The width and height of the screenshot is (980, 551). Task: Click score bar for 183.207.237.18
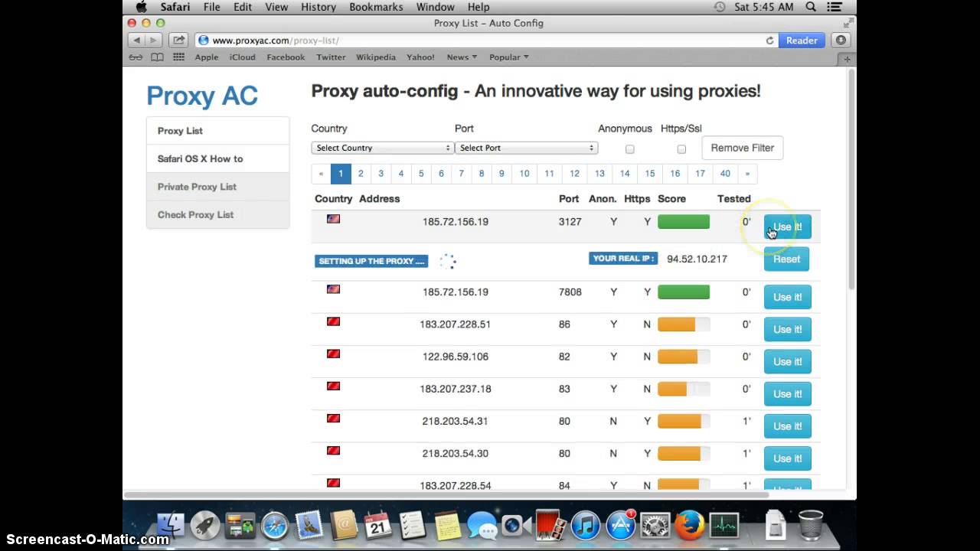[684, 389]
